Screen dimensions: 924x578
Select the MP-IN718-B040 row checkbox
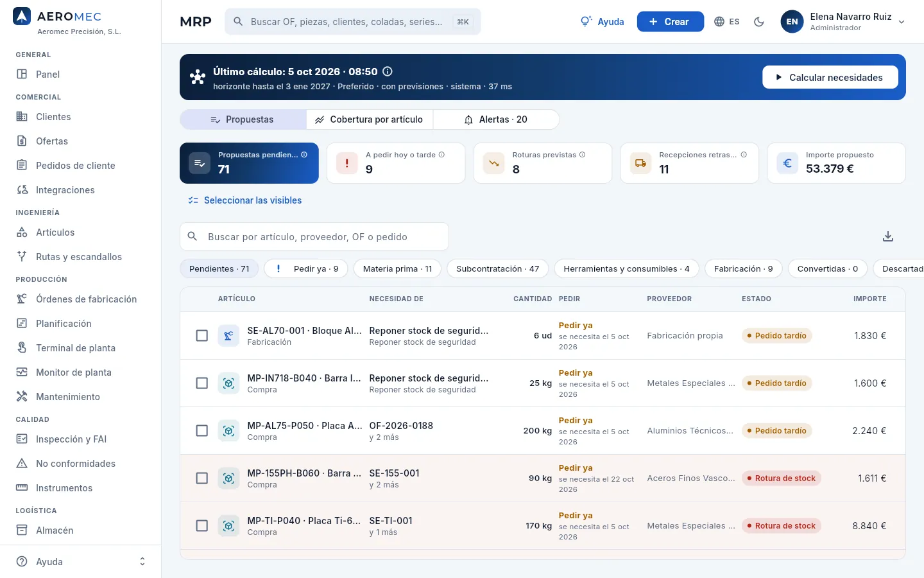[x=201, y=383]
